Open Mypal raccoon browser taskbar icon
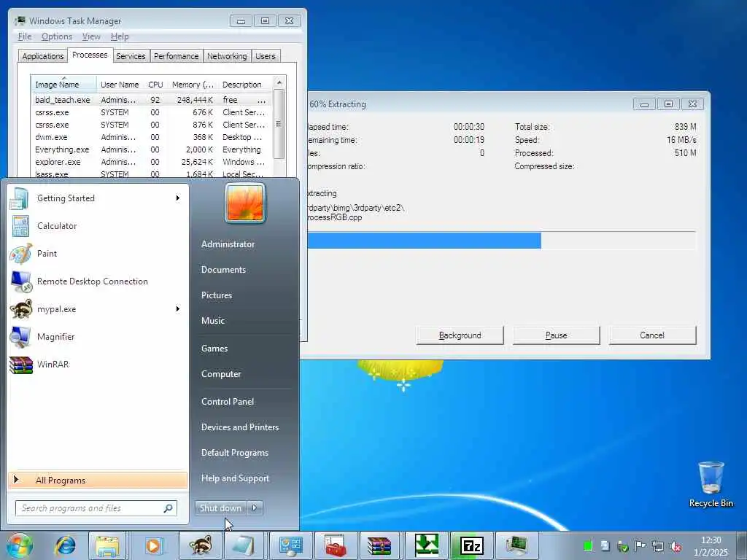747x560 pixels. 200,545
